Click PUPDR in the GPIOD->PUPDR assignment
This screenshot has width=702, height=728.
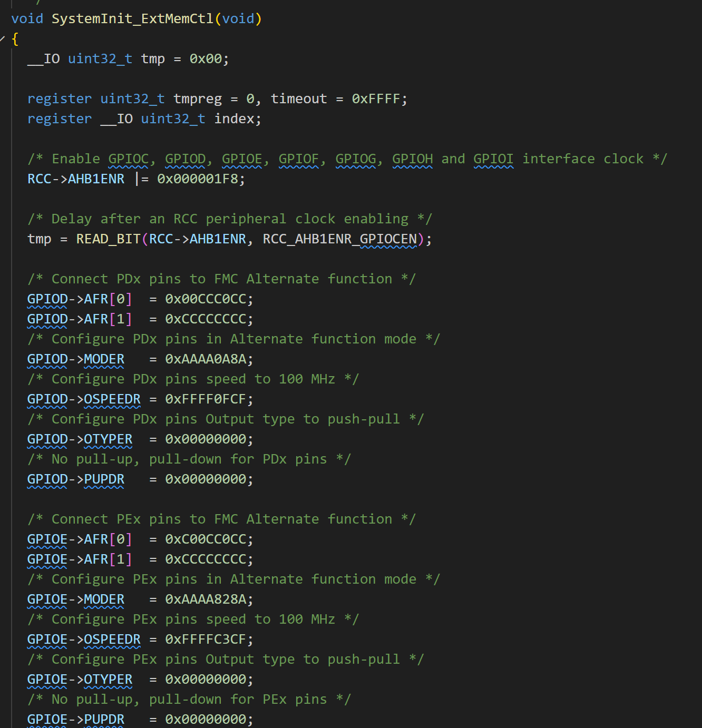pos(104,479)
